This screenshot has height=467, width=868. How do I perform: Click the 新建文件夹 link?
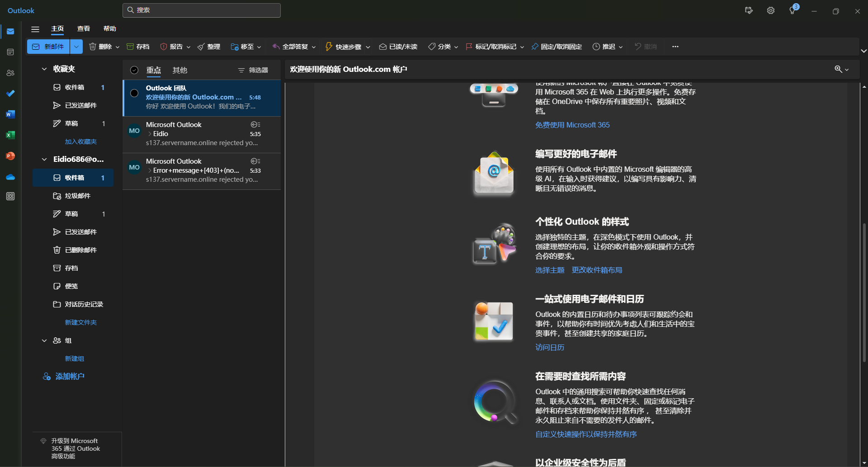pyautogui.click(x=81, y=322)
